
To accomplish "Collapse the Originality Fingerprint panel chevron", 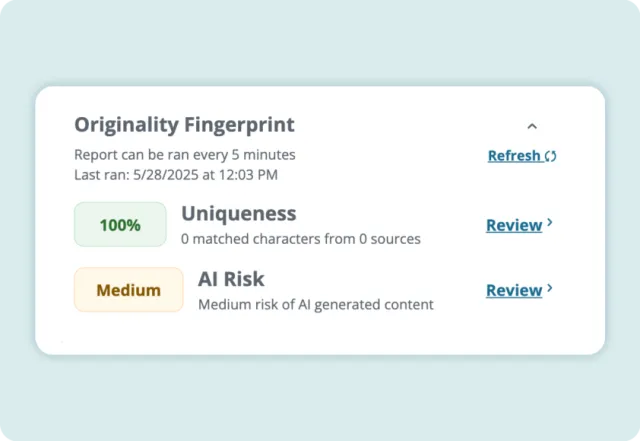I will pos(532,126).
